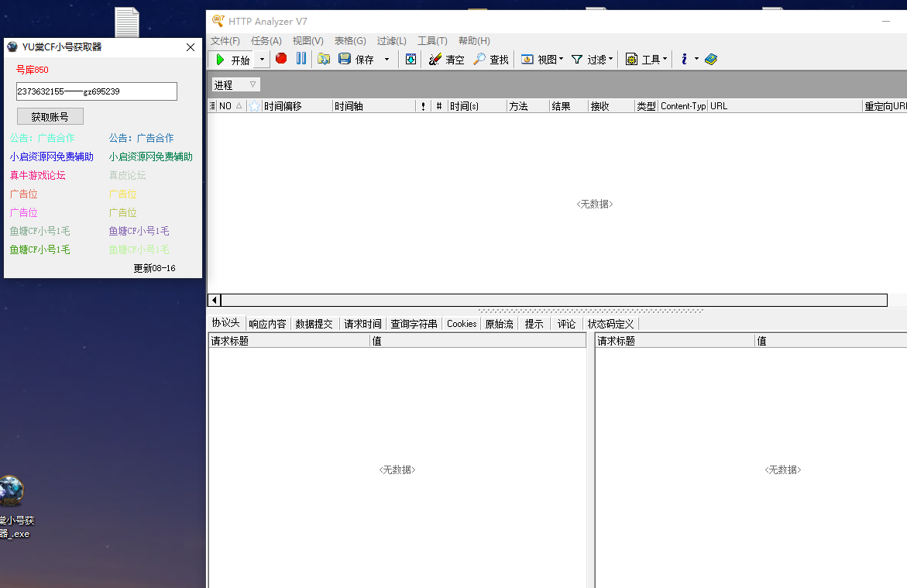Open the 帮助(H) menu

[474, 40]
